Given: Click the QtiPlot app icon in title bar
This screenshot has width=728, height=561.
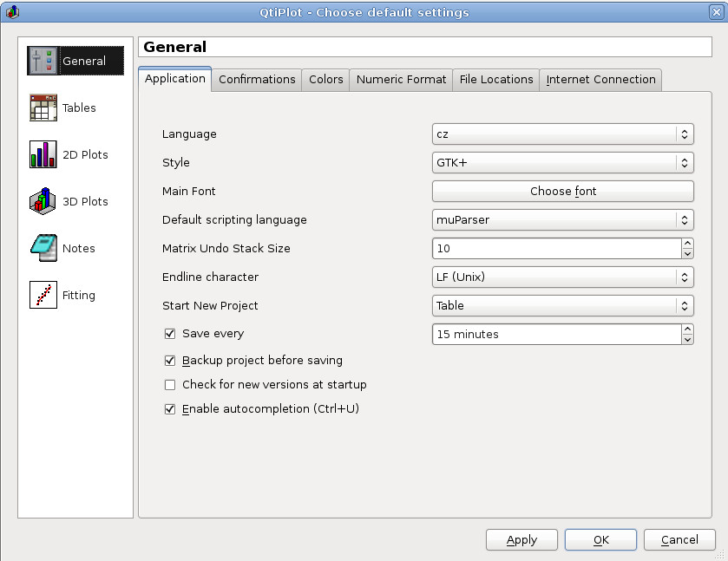Looking at the screenshot, I should (12, 12).
